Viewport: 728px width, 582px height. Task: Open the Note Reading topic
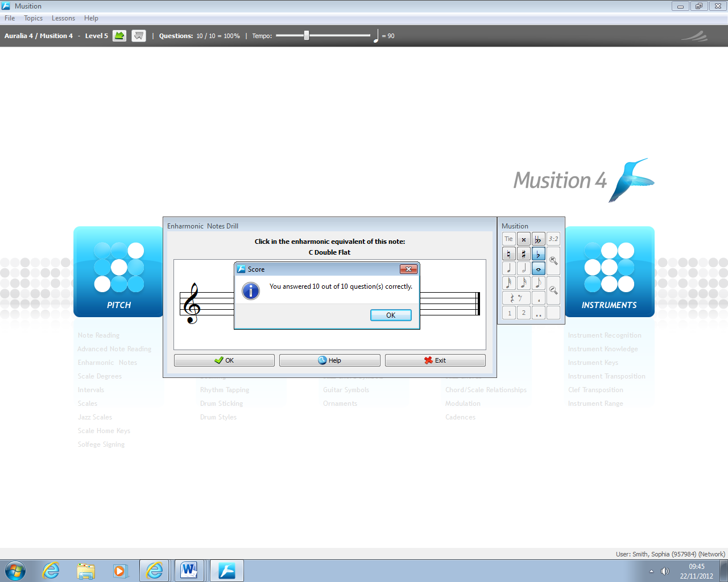tap(99, 335)
